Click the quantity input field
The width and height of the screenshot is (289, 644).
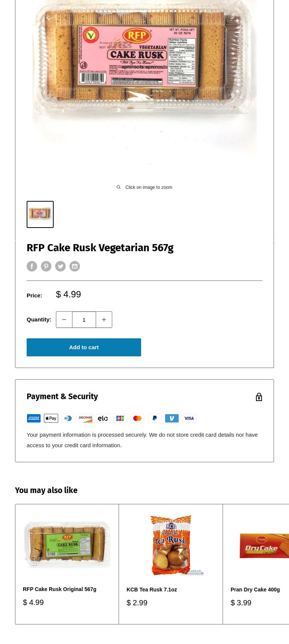(x=84, y=320)
